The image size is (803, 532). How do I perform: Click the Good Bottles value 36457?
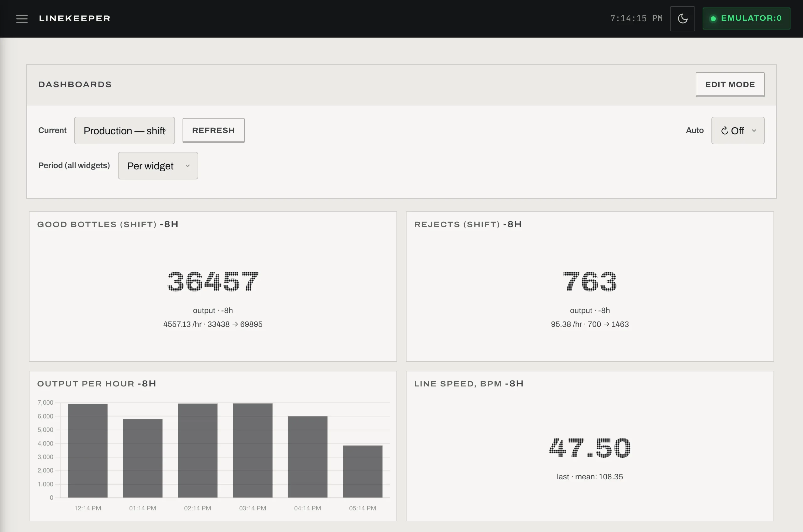click(213, 281)
